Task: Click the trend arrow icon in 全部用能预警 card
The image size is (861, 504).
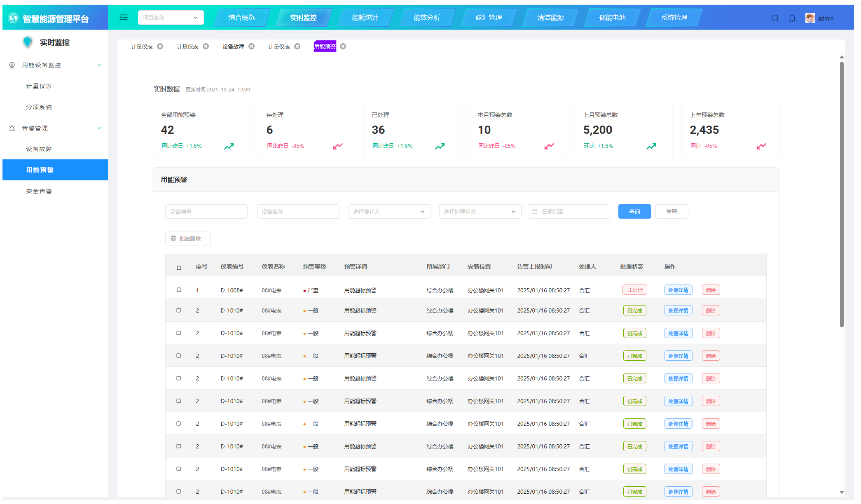Action: click(x=229, y=146)
